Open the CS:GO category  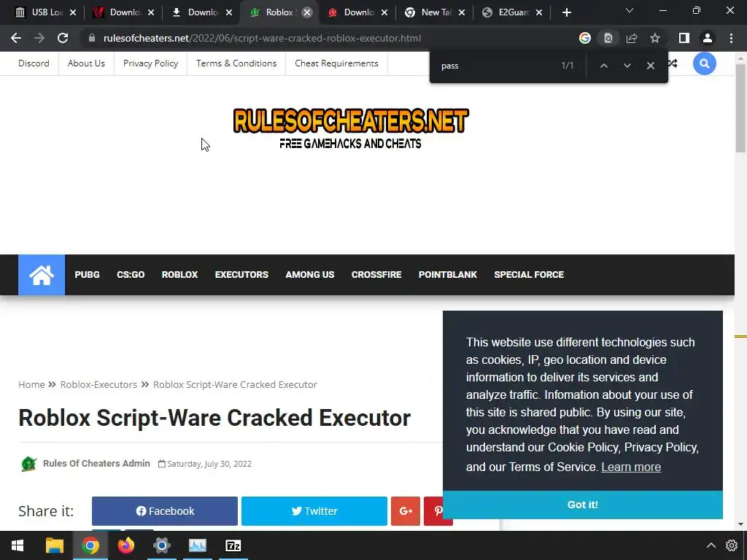[x=131, y=275]
